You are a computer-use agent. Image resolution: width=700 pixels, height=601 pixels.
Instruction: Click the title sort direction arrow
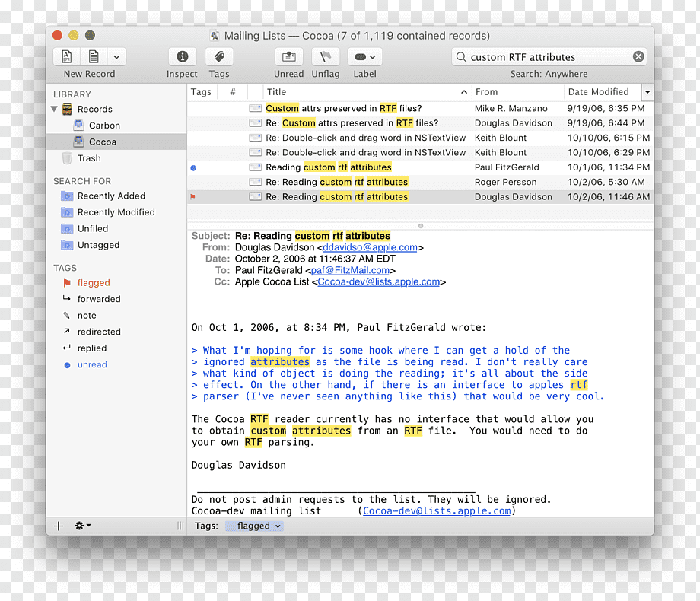(464, 92)
